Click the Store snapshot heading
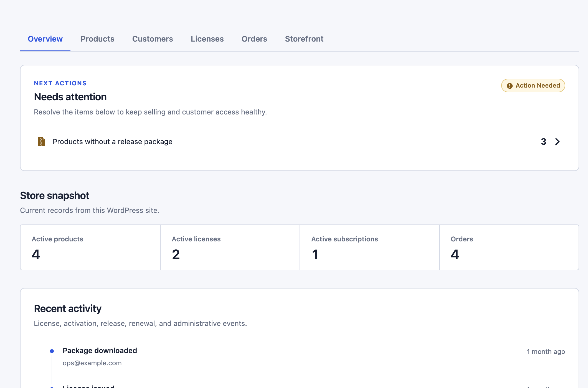Image resolution: width=588 pixels, height=388 pixels. tap(55, 196)
